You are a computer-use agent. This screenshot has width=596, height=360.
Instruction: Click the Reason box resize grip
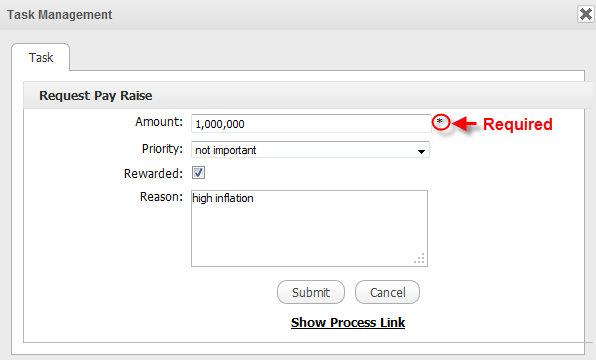(x=419, y=259)
